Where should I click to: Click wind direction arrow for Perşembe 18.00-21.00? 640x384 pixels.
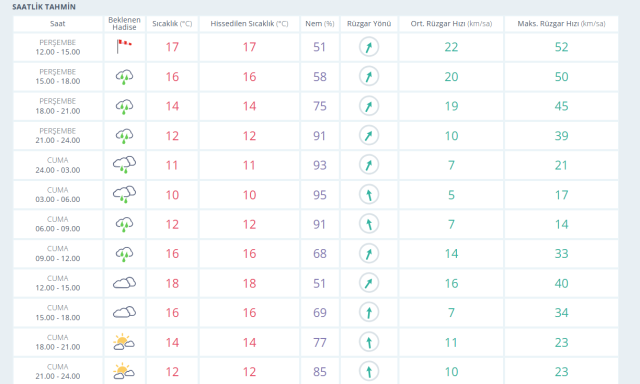369,106
